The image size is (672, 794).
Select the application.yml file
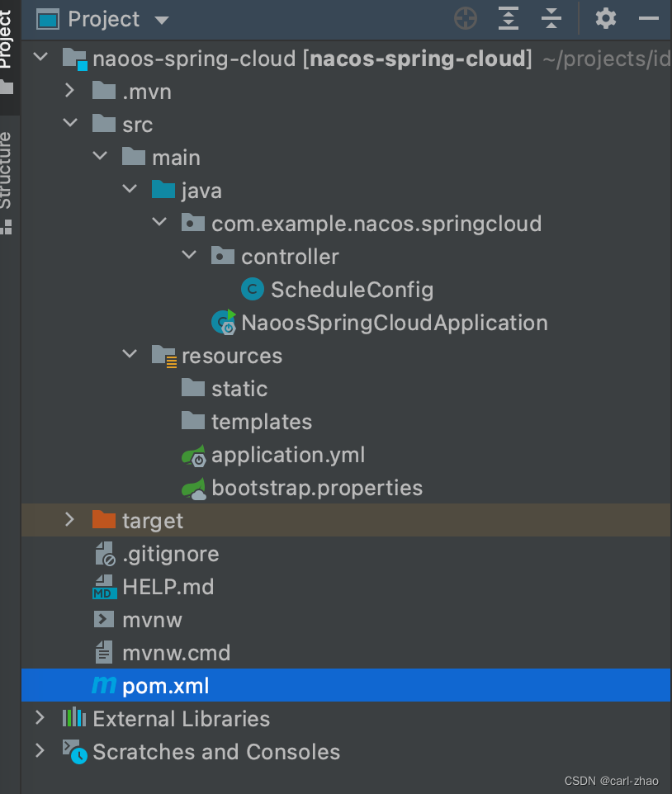287,455
